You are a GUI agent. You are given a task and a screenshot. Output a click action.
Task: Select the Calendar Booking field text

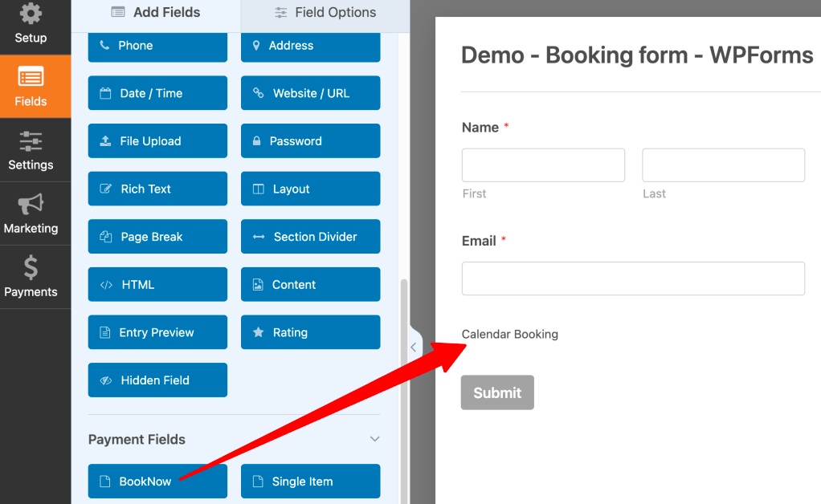tap(510, 334)
